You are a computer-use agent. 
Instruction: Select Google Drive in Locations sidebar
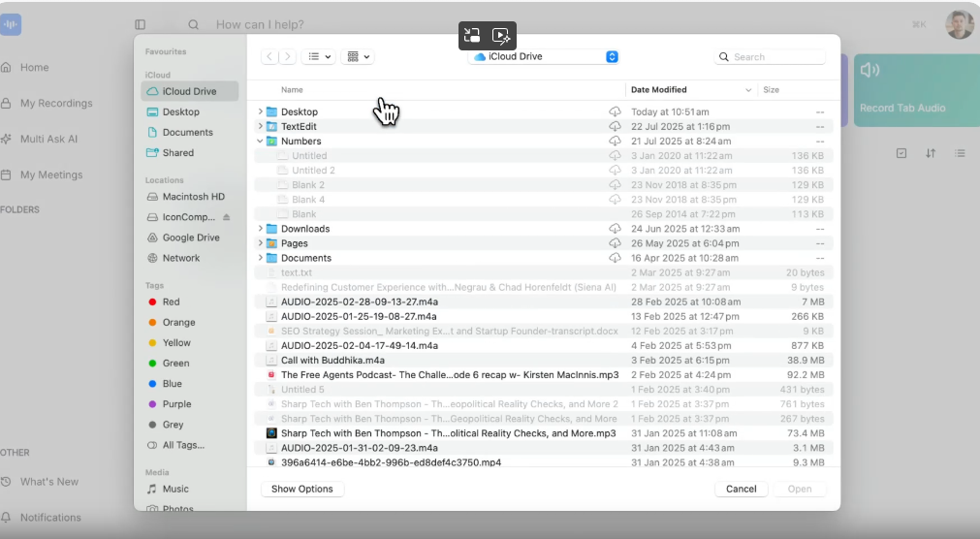[x=190, y=238]
